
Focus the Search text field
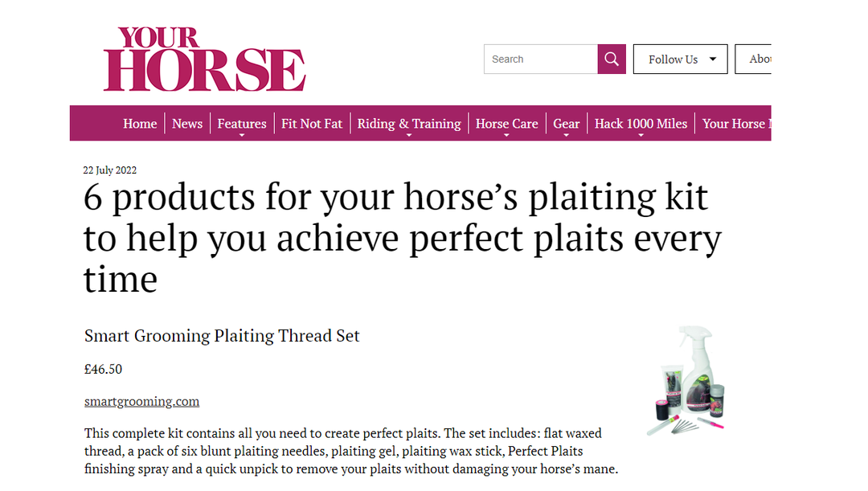[x=540, y=59]
